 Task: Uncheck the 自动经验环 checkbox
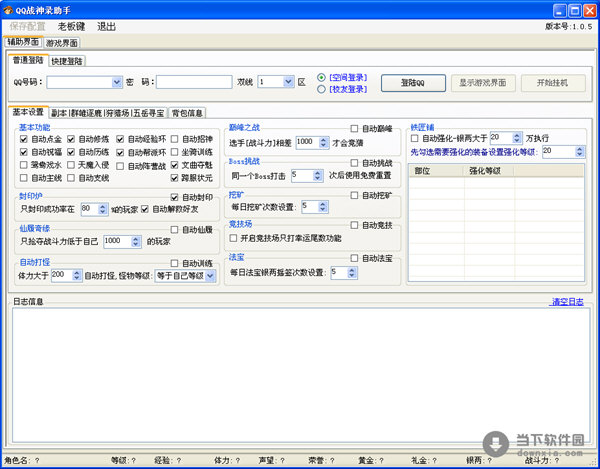[x=120, y=139]
